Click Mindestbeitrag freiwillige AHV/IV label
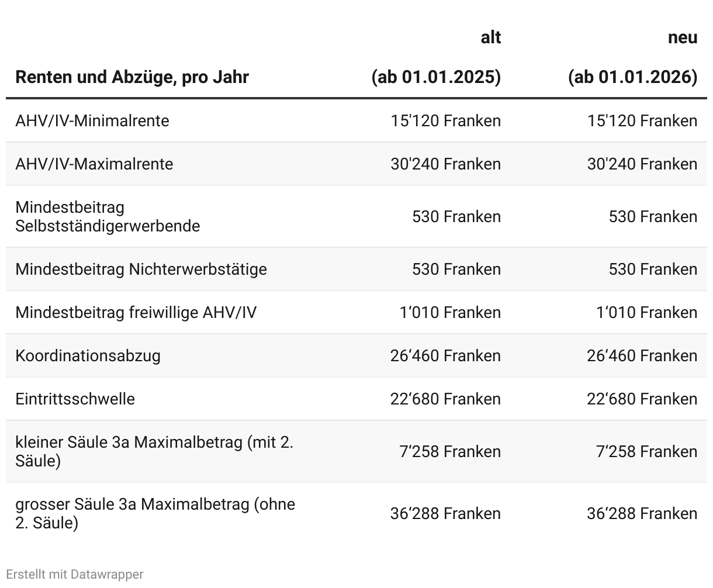The width and height of the screenshot is (713, 588). (136, 313)
